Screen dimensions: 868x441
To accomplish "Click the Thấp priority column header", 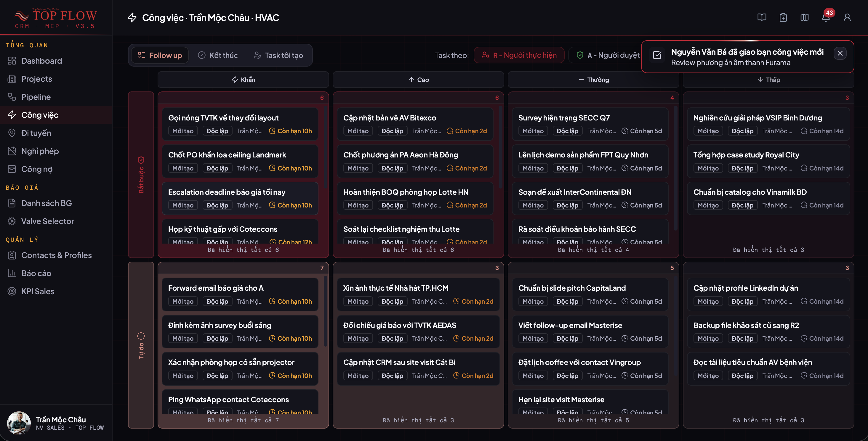I will [768, 80].
